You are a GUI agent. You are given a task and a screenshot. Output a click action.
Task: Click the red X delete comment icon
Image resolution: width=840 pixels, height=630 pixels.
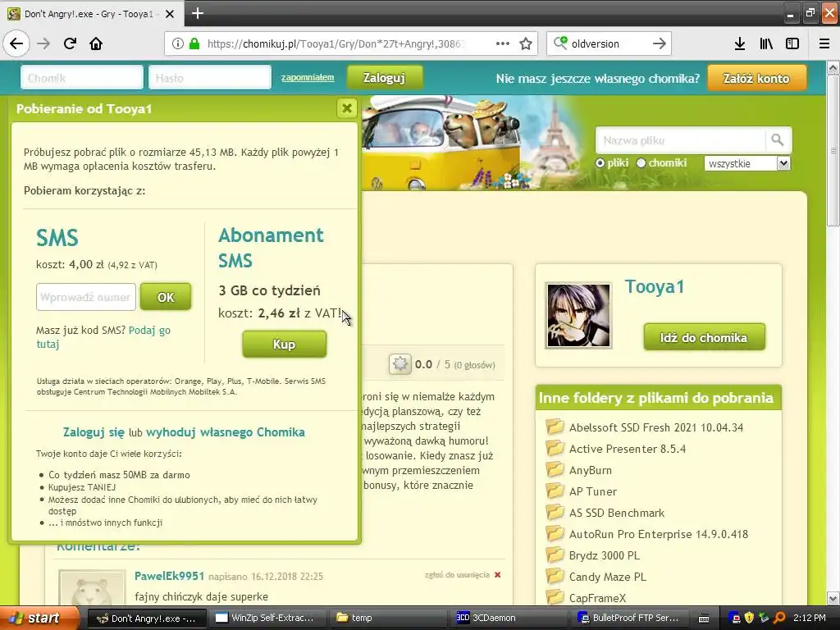(498, 575)
